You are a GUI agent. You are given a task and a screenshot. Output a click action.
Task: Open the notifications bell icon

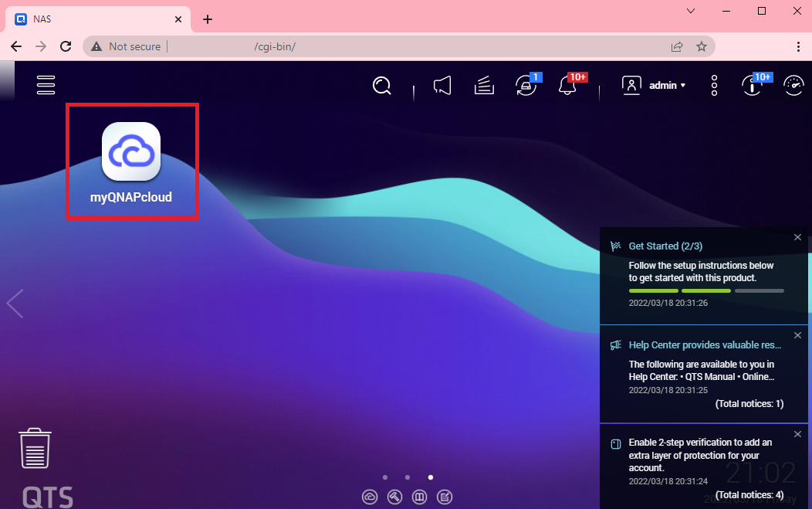click(568, 87)
